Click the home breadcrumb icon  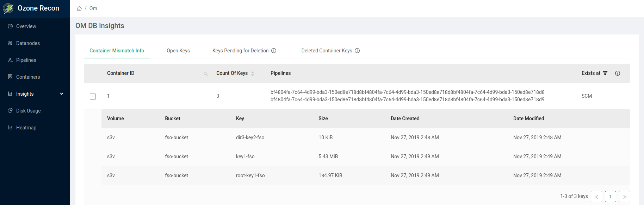[79, 8]
